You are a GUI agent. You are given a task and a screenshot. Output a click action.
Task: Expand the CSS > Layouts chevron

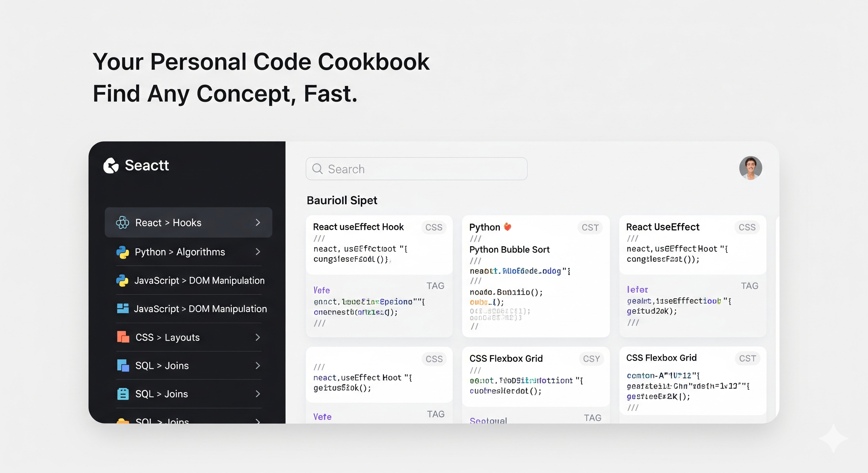[258, 337]
